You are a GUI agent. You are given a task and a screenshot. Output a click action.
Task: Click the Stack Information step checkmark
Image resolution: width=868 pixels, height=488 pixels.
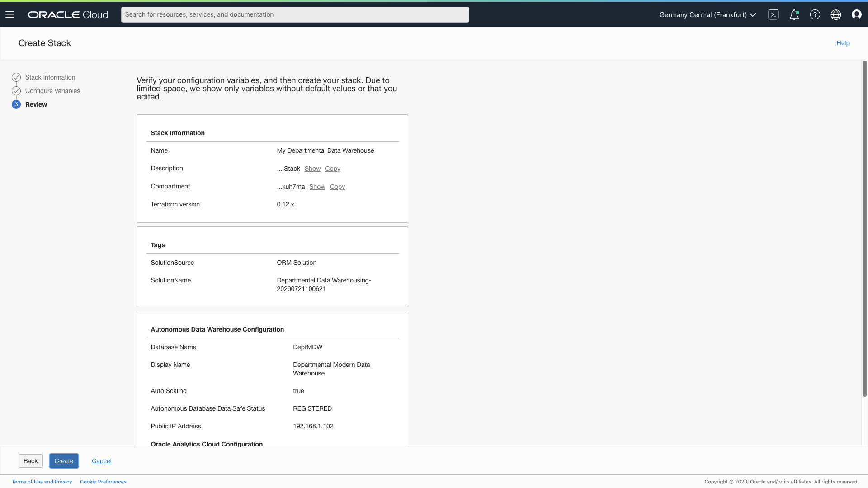16,77
